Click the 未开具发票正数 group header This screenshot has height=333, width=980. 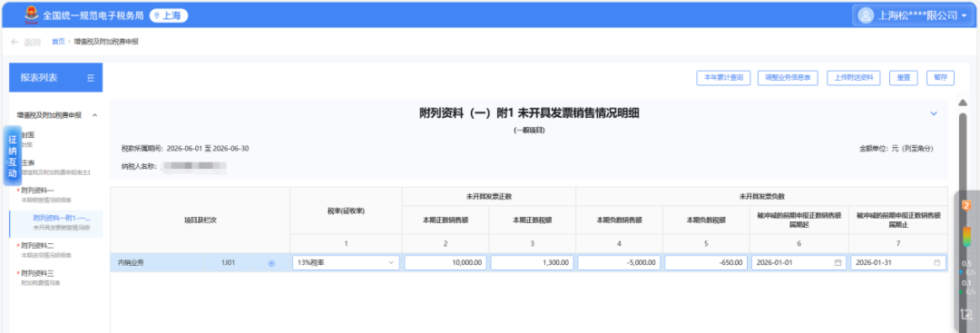[489, 196]
